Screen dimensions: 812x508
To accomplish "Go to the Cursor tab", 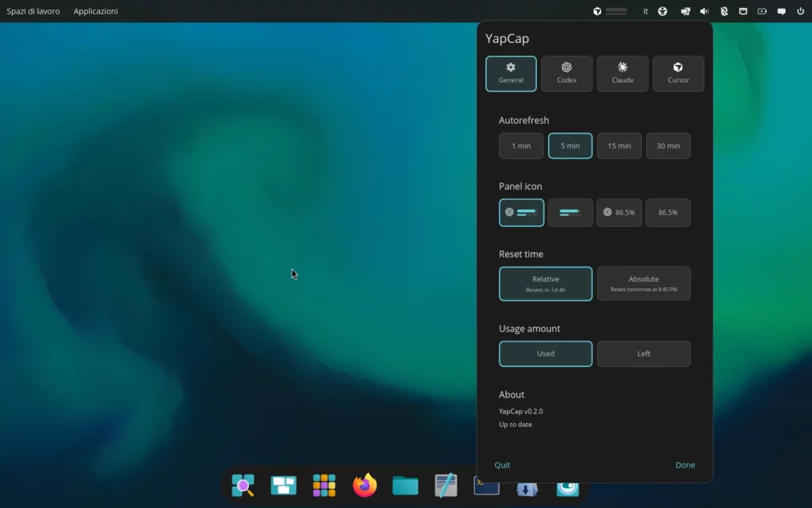I will (678, 74).
